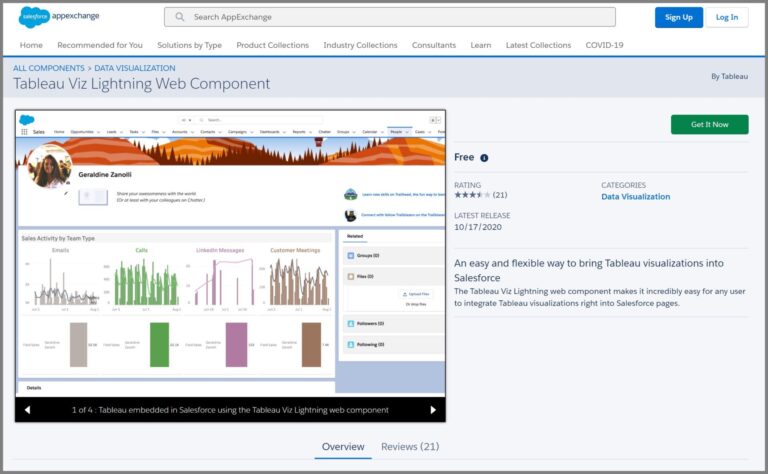Show previous screenshot with left arrow

coord(27,410)
